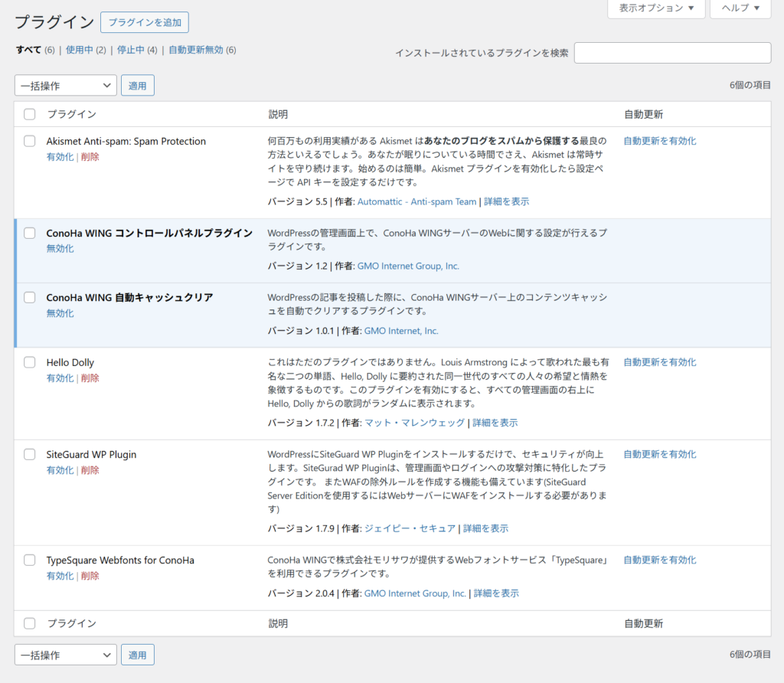Screen dimensions: 784x683
Task: Activate Akismet via 有効化 link
Action: (x=60, y=157)
